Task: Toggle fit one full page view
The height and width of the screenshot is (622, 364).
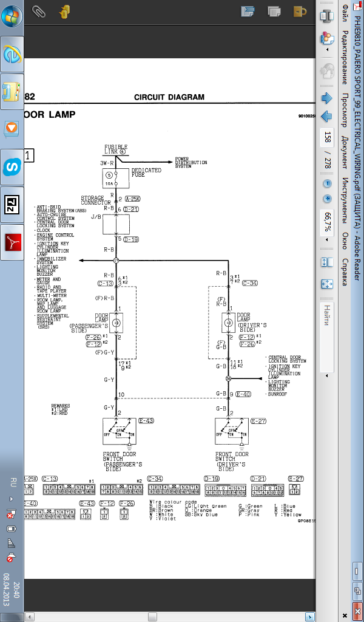Action: click(x=328, y=284)
